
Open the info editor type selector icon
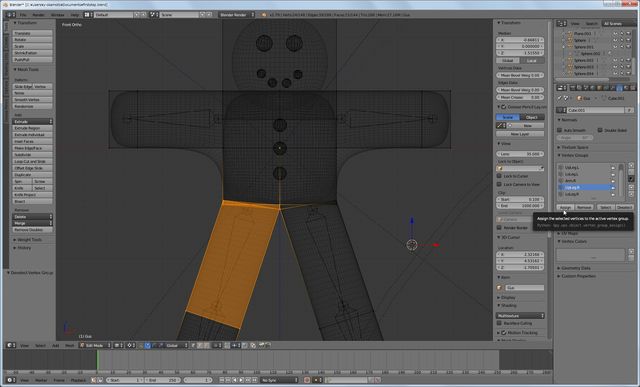(x=10, y=15)
